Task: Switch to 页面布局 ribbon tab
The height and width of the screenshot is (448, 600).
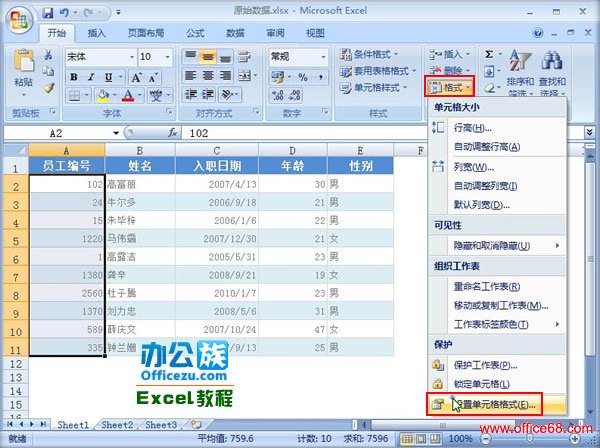Action: (x=146, y=33)
